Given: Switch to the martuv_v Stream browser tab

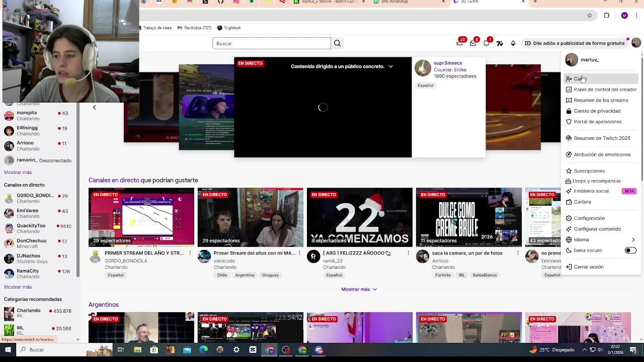Looking at the screenshot, I should point(330,2).
